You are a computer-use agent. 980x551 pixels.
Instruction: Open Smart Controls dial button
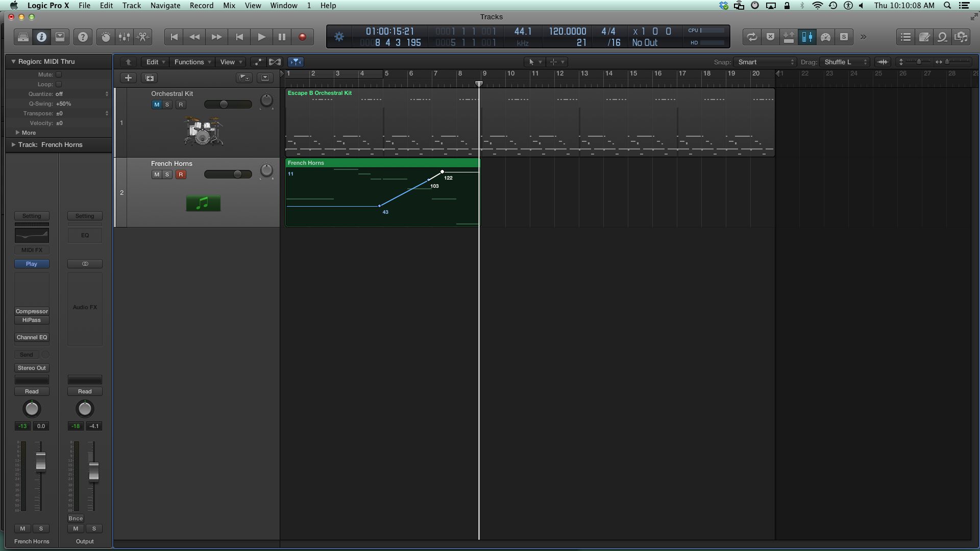(106, 37)
